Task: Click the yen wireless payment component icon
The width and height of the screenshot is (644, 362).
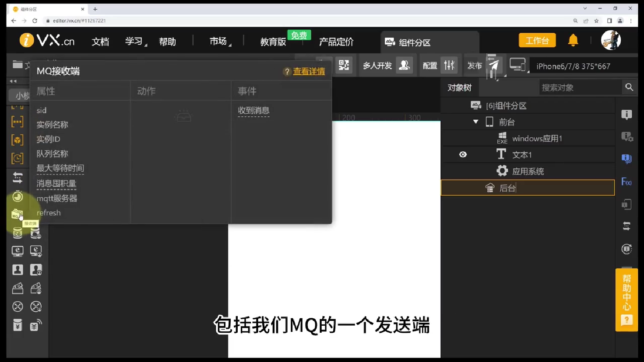Action: (x=36, y=325)
